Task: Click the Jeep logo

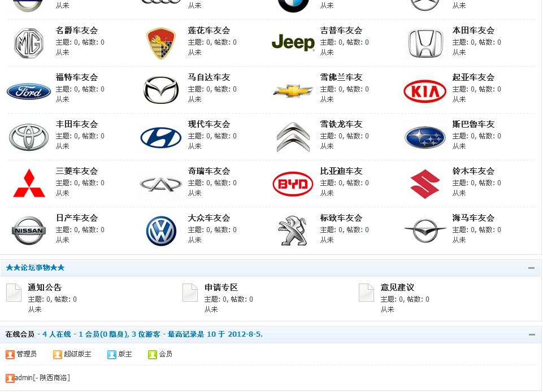Action: tap(293, 42)
